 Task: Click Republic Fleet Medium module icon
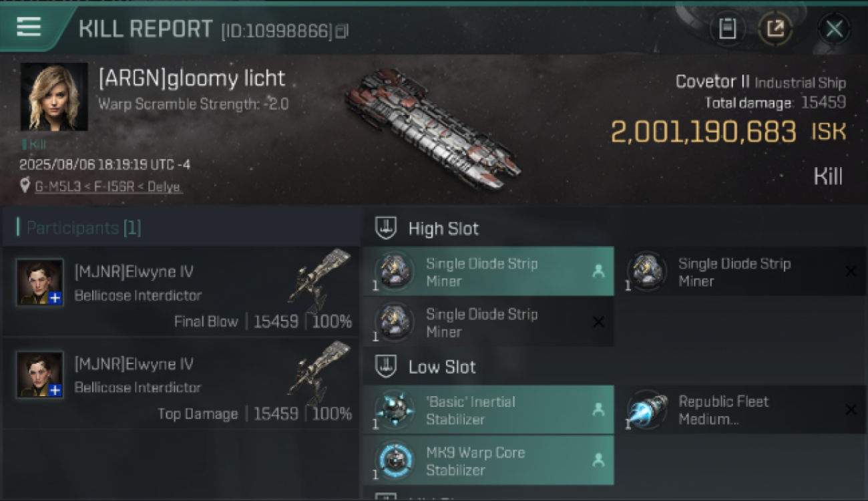tap(648, 409)
